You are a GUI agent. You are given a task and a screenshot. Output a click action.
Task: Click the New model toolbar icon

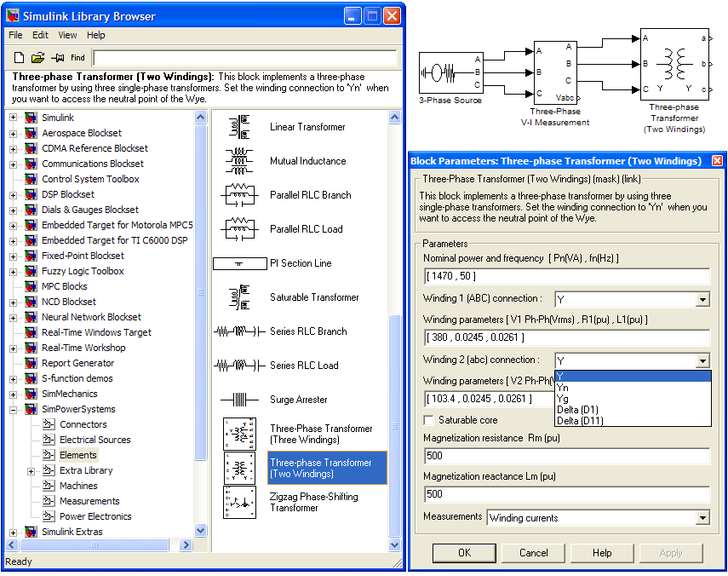tap(19, 58)
